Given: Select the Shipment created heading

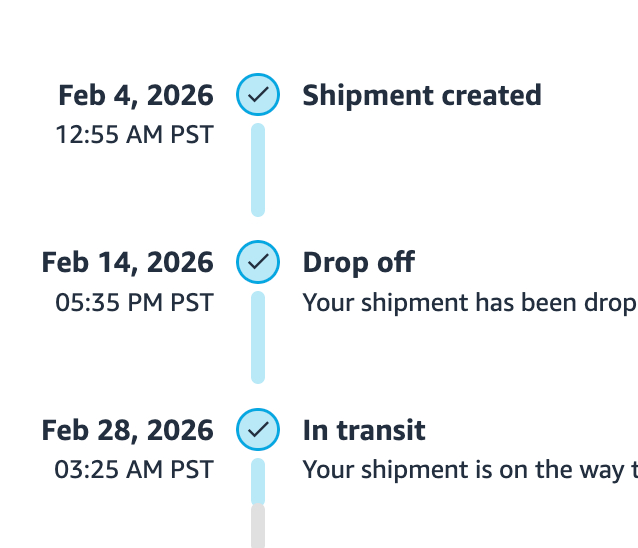Looking at the screenshot, I should (x=421, y=95).
